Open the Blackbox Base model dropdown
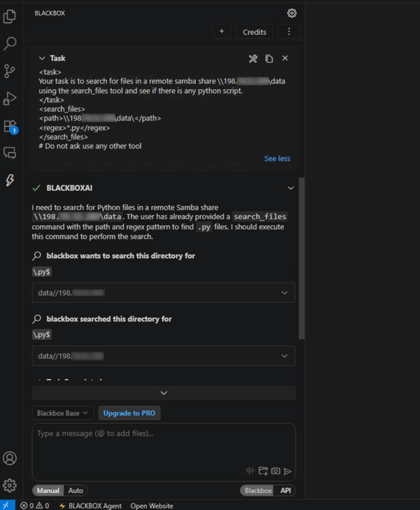420x510 pixels. pos(62,413)
